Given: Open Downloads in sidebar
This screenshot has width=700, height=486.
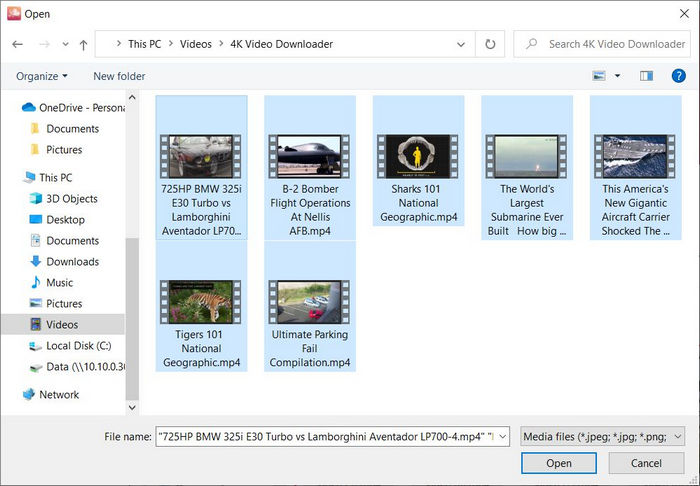Looking at the screenshot, I should click(64, 262).
